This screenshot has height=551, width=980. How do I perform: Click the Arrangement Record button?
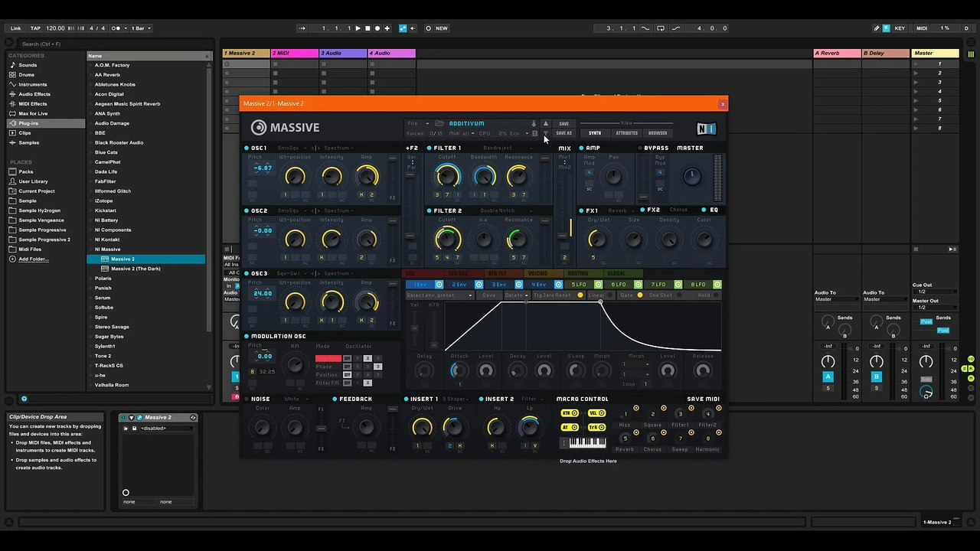(377, 28)
